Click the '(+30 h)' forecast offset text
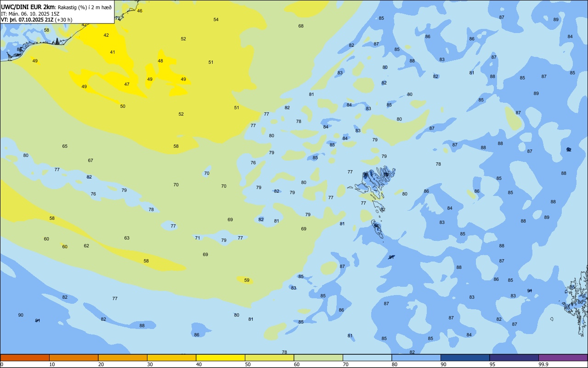The height and width of the screenshot is (368, 588). [63, 20]
